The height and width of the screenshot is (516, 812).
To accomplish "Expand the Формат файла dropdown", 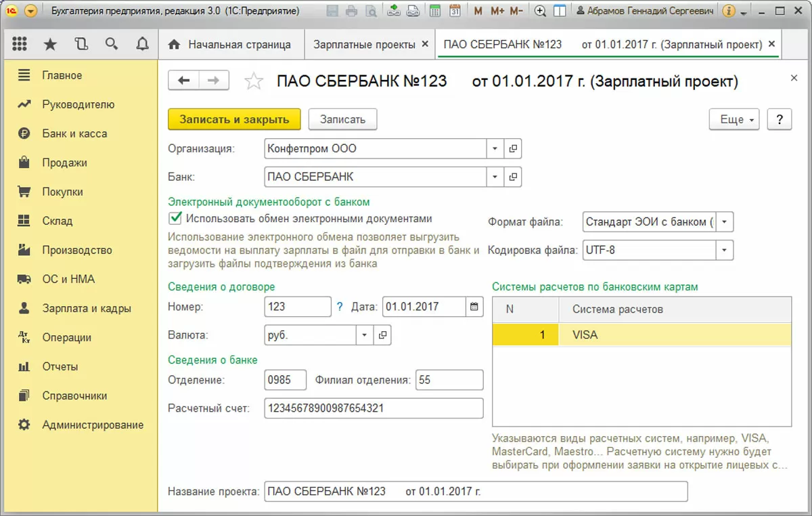I will (x=725, y=221).
